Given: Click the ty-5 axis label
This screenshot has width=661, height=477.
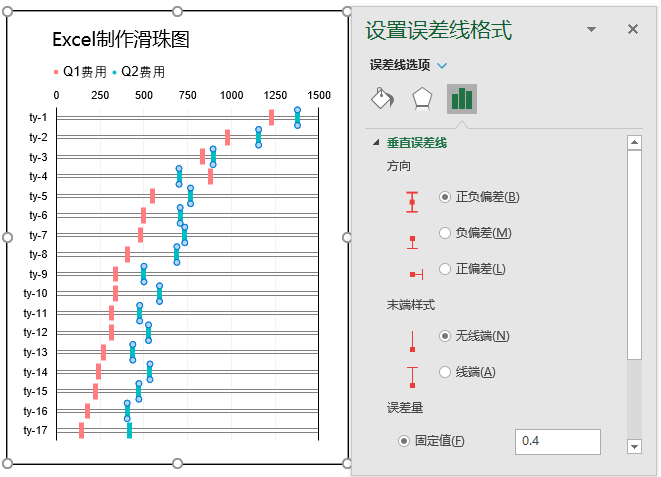Looking at the screenshot, I should coord(38,196).
